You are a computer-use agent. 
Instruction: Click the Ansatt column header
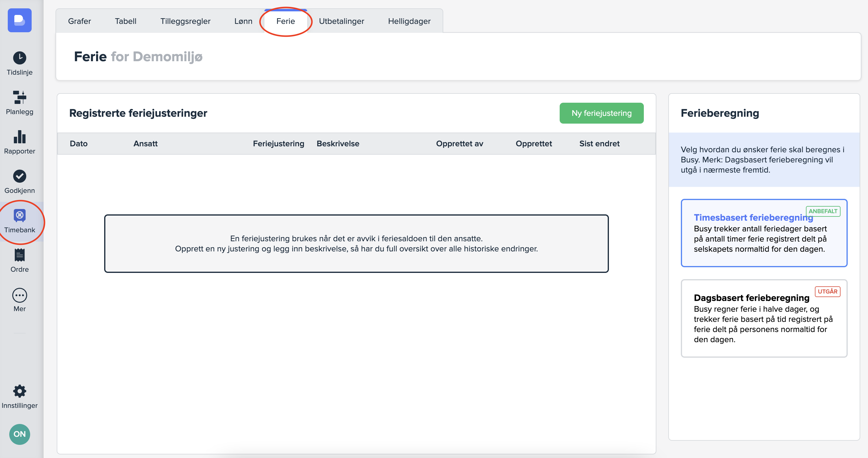pyautogui.click(x=145, y=144)
